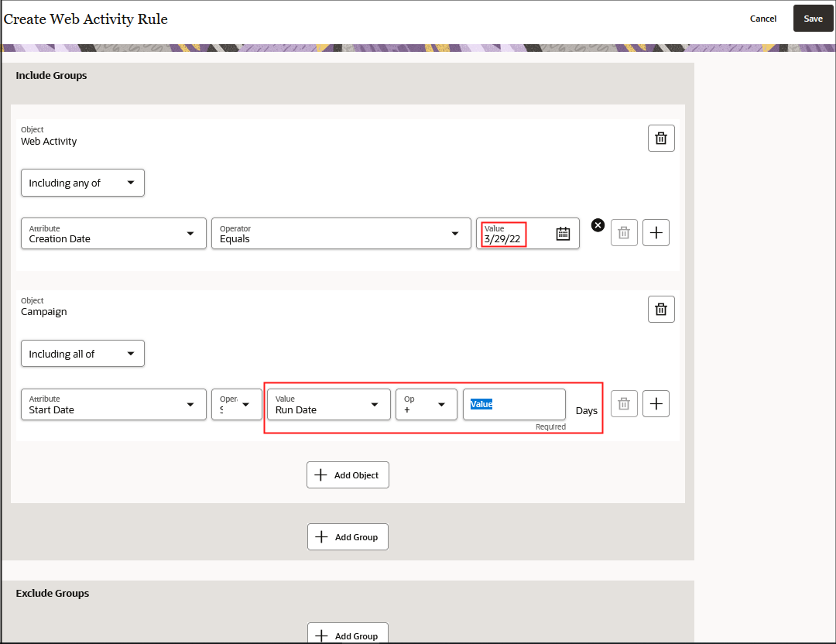Open the Equals operator dropdown
The image size is (836, 644).
[341, 234]
